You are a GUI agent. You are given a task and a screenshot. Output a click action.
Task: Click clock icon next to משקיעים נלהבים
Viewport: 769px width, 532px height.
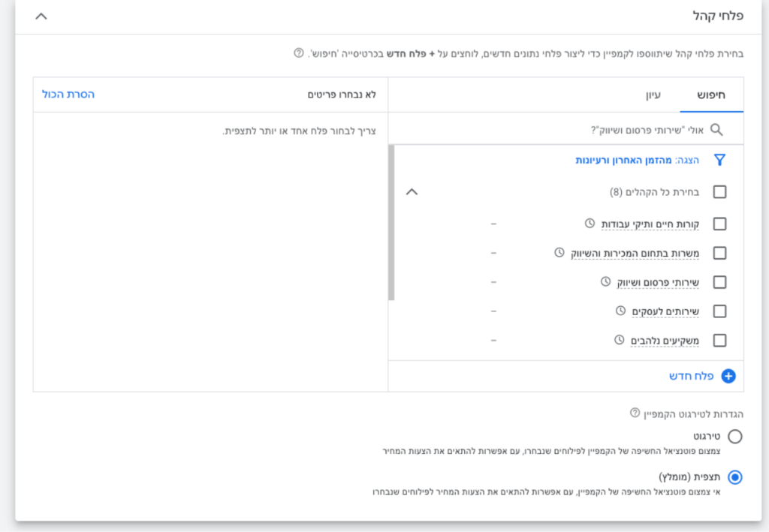[620, 340]
